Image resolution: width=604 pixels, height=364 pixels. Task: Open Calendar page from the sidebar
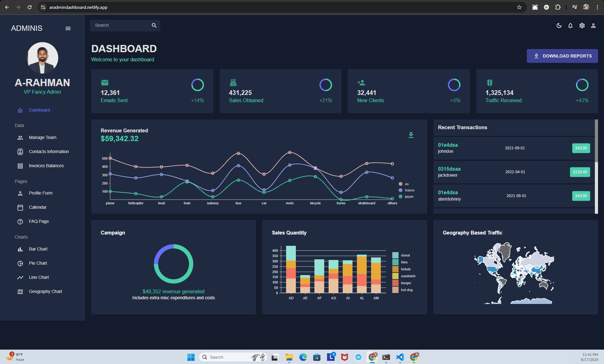pyautogui.click(x=37, y=207)
